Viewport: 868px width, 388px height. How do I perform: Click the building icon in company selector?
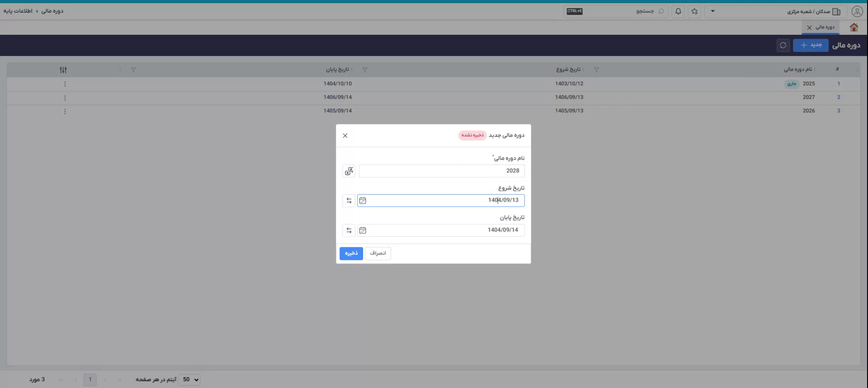836,12
